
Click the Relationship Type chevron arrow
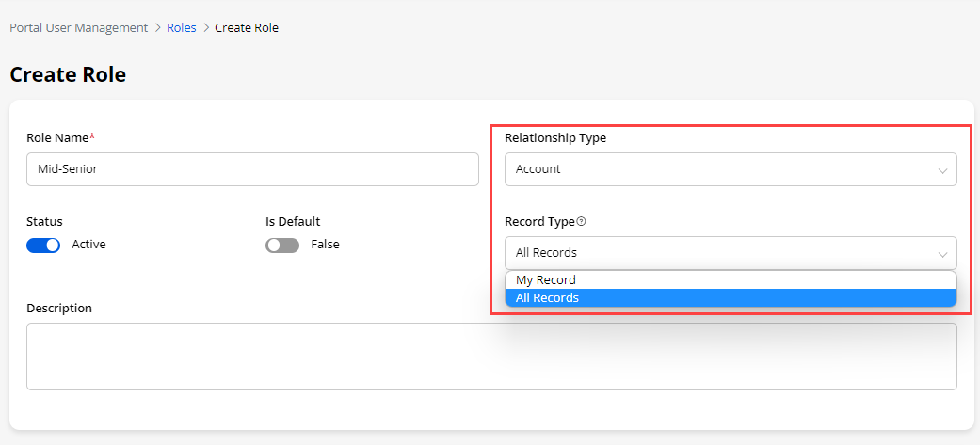(942, 170)
